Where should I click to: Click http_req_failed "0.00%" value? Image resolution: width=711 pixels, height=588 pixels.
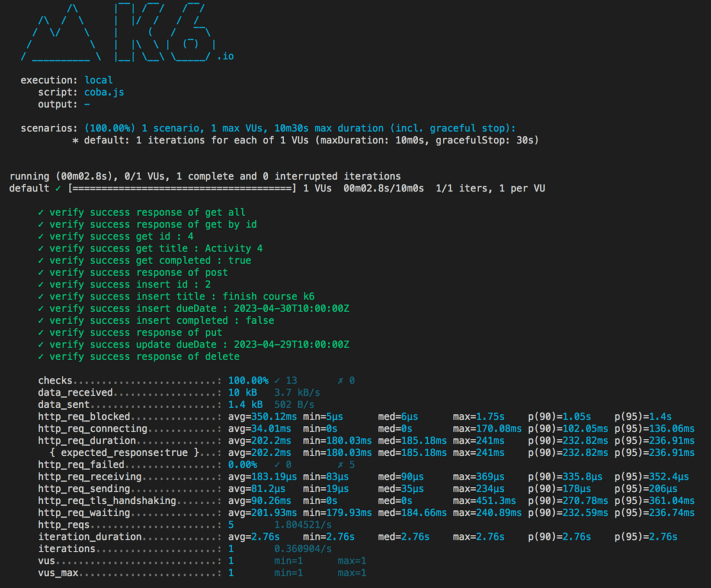click(x=243, y=465)
